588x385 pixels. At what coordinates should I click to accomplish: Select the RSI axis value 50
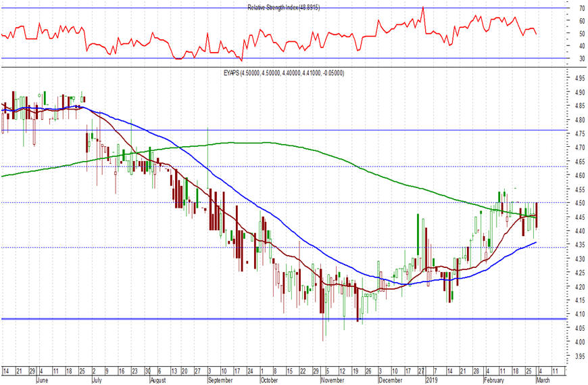pos(582,34)
